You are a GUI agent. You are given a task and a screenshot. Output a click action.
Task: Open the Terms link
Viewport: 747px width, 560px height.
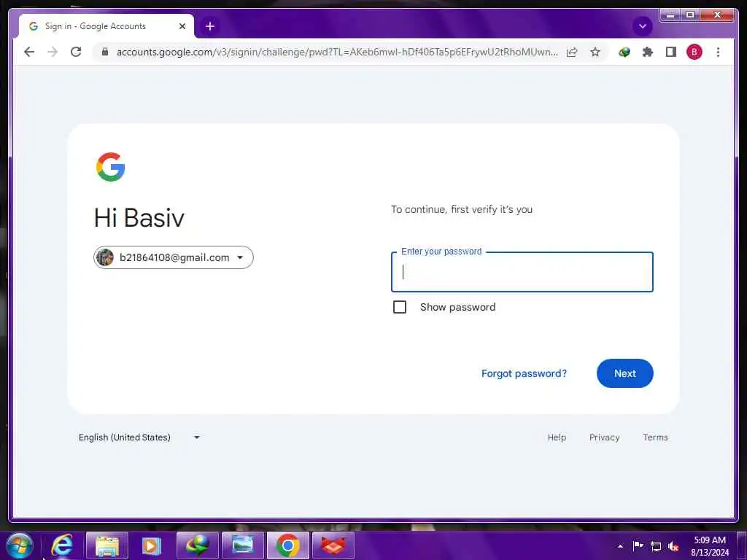[655, 437]
